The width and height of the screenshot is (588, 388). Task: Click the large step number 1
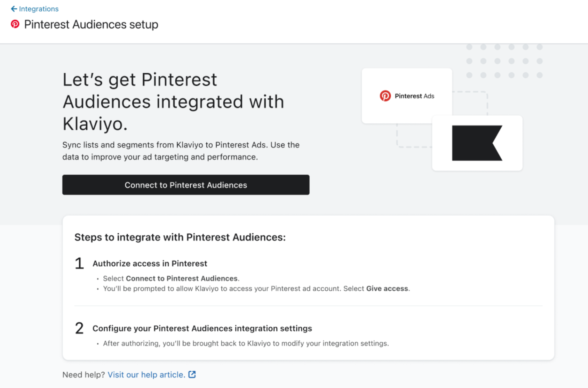[79, 264]
